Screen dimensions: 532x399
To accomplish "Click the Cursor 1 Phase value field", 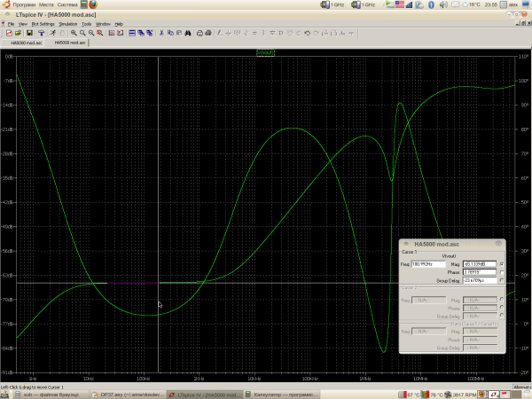I will [480, 272].
